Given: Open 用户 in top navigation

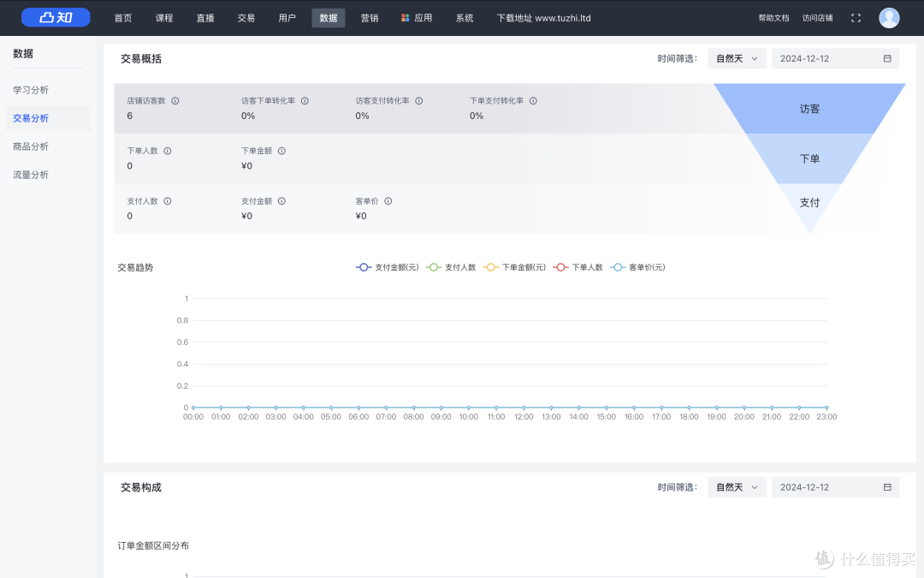Looking at the screenshot, I should pos(287,18).
